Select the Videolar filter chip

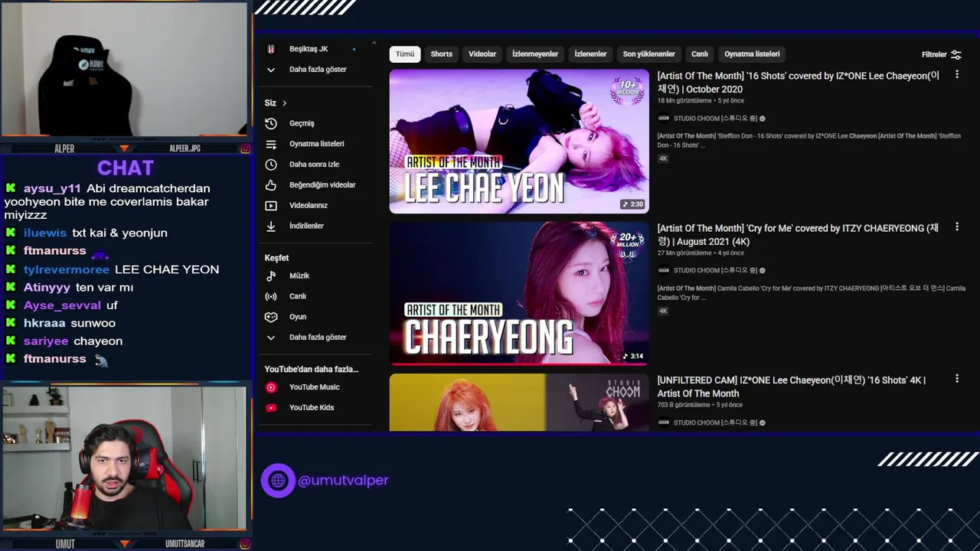(x=482, y=54)
